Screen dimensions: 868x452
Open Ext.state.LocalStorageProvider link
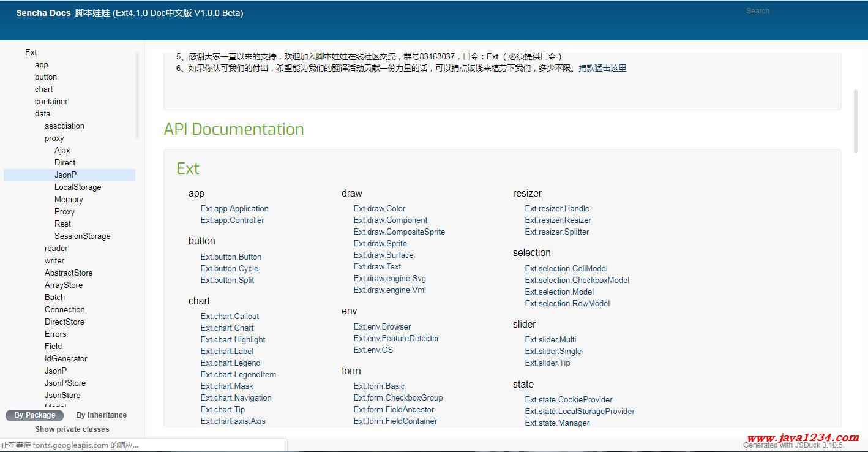[580, 412]
